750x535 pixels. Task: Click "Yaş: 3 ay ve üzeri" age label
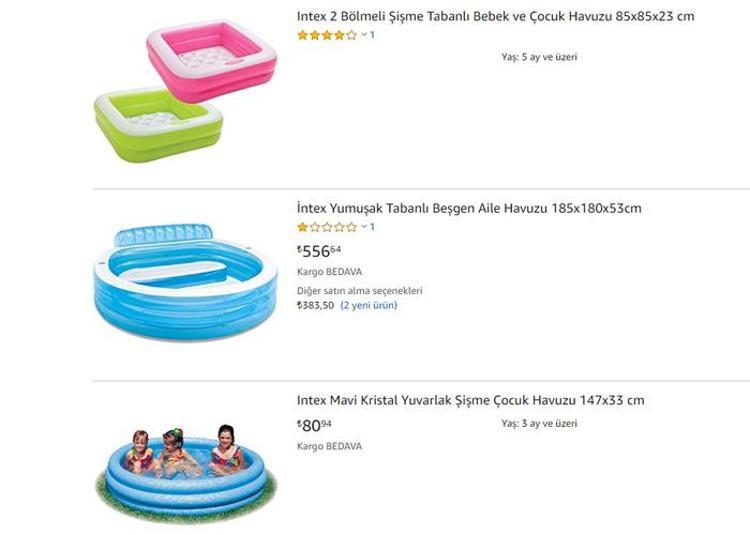[538, 424]
